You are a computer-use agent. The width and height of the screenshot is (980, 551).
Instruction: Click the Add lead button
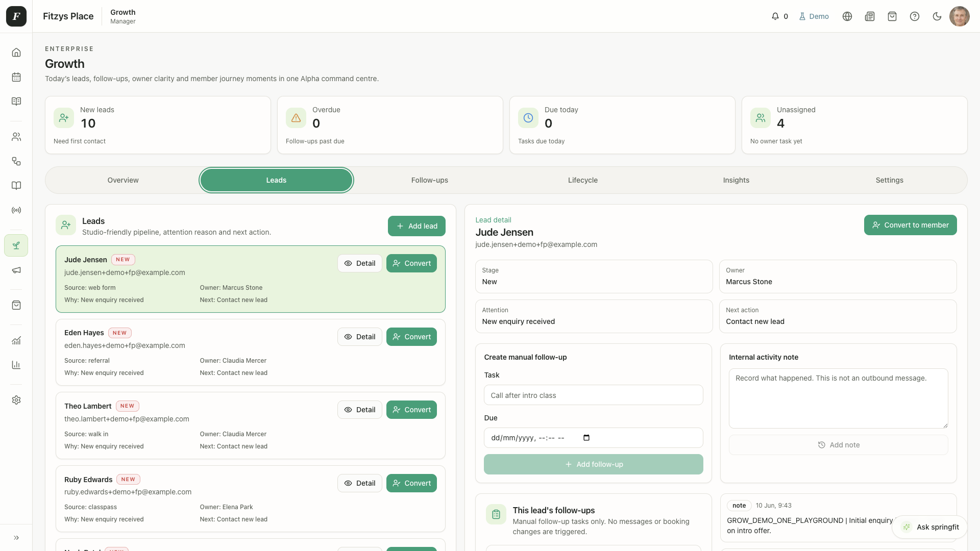416,226
